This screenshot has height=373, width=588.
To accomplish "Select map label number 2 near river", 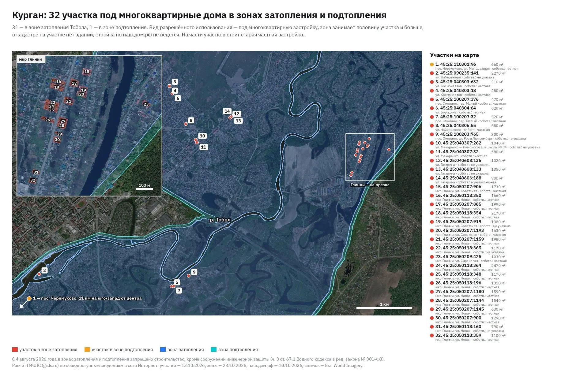I will [x=44, y=270].
